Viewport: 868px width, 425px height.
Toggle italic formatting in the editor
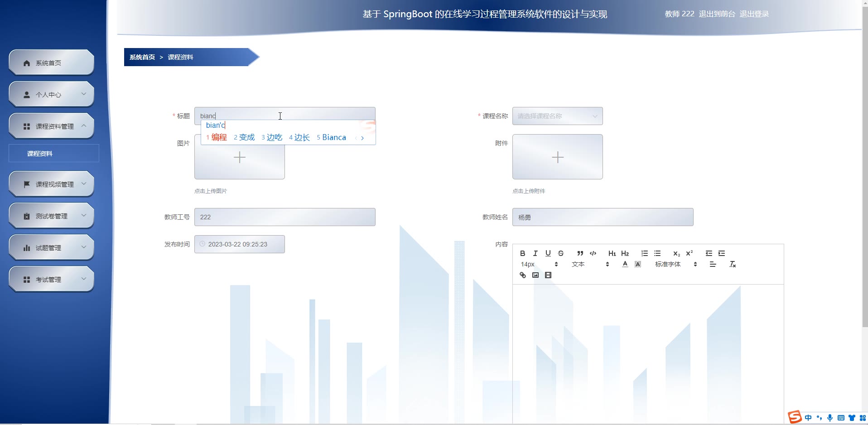[535, 253]
